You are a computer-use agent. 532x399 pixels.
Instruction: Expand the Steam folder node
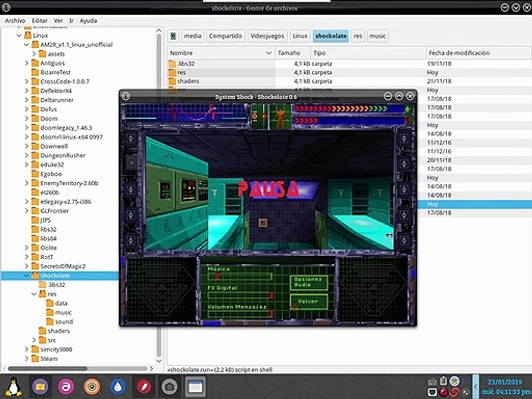[27, 359]
